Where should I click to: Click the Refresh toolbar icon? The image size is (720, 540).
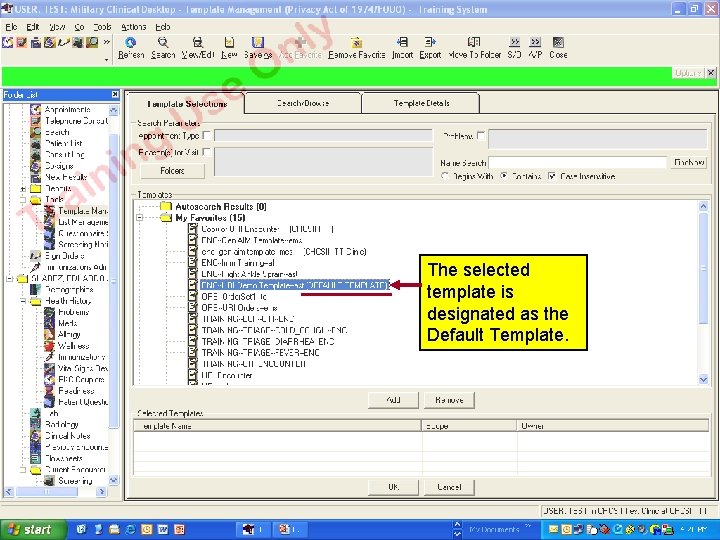(131, 48)
